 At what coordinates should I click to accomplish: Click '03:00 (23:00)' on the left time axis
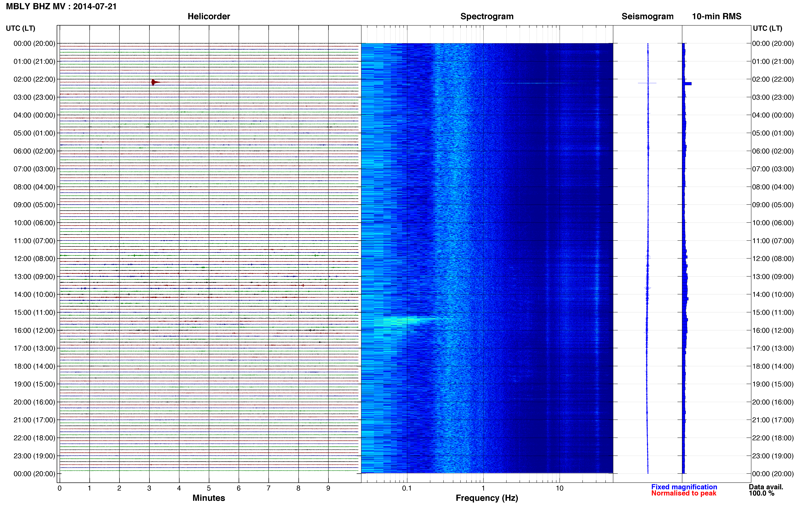(x=34, y=97)
